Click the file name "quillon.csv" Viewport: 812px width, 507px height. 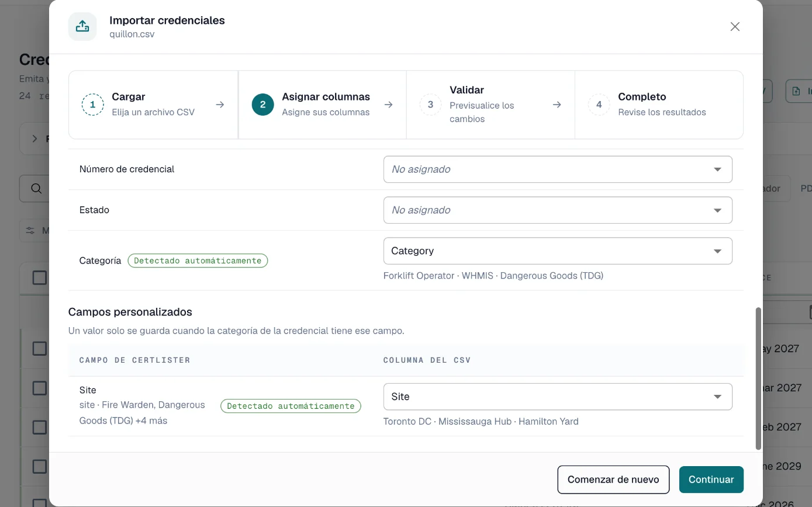pyautogui.click(x=132, y=34)
